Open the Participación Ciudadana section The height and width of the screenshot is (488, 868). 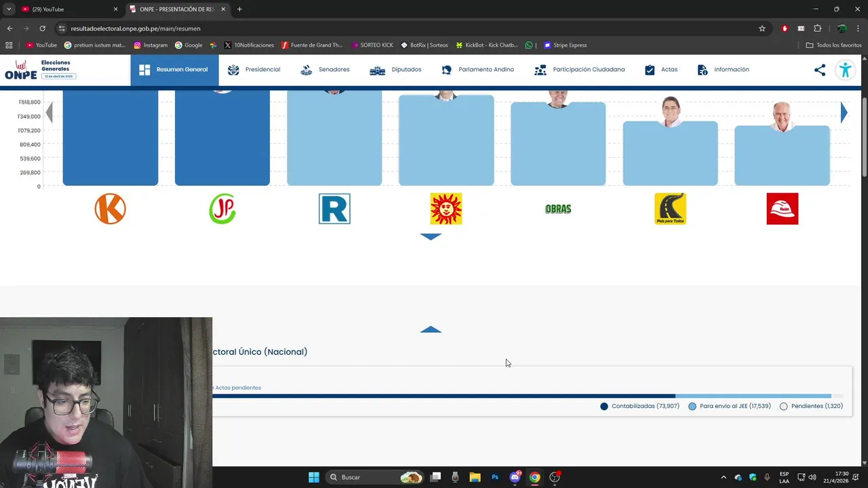click(580, 70)
